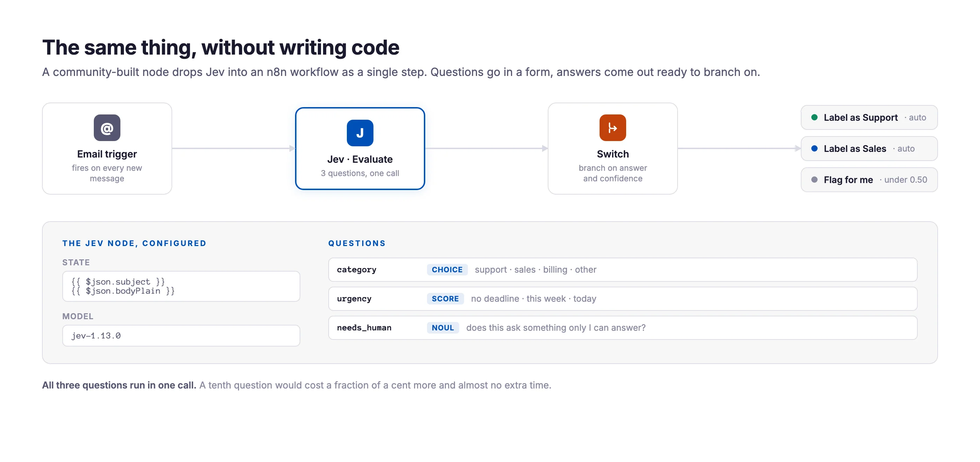Click the '3 questions, one call' caption
Image resolution: width=980 pixels, height=462 pixels.
pos(360,173)
